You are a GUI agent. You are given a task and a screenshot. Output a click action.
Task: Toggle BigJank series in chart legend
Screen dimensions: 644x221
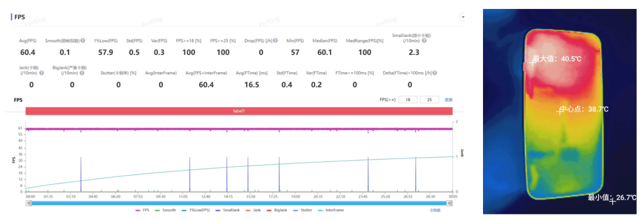pyautogui.click(x=277, y=210)
